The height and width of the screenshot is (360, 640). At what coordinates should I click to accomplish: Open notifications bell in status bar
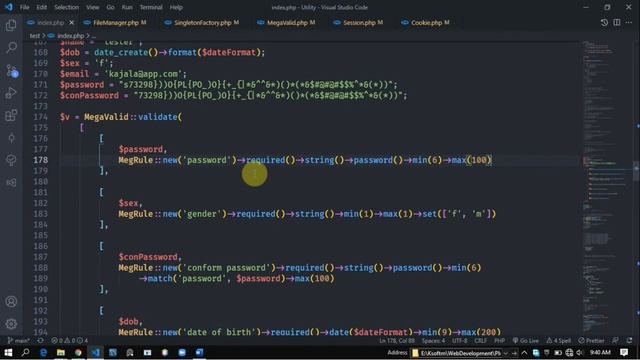(x=629, y=340)
